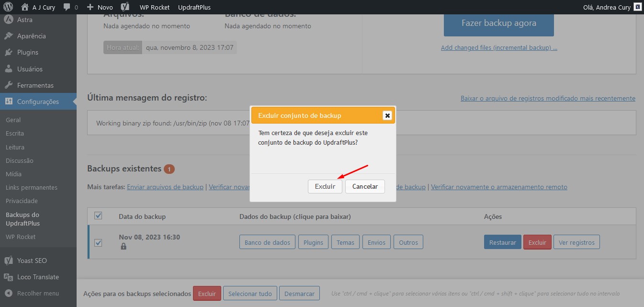Click Excluir for selected backups bar
This screenshot has width=644, height=307.
coord(207,294)
